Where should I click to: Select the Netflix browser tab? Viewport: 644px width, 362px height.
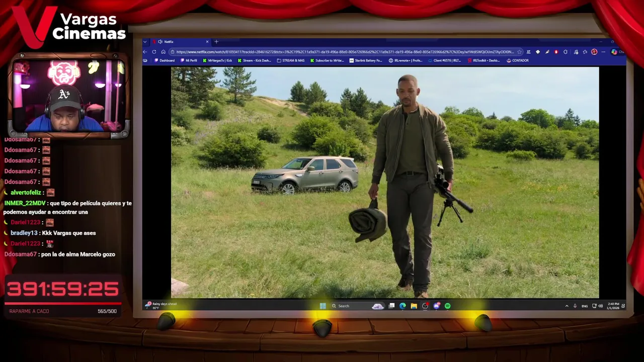(x=181, y=42)
